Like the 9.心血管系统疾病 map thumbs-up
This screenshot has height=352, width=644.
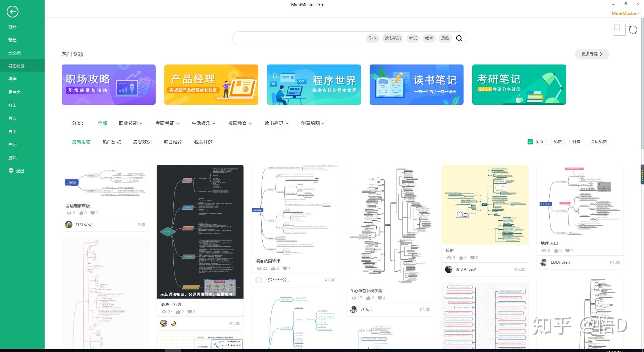click(368, 298)
